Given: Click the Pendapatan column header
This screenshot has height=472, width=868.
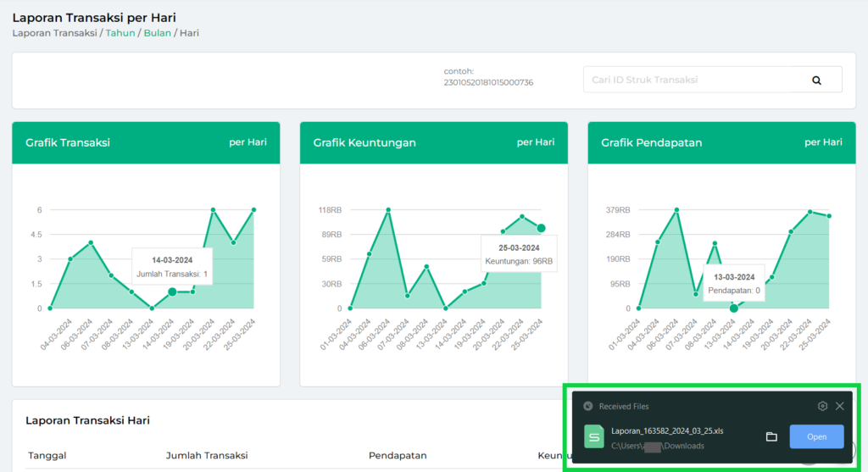Looking at the screenshot, I should point(397,456).
